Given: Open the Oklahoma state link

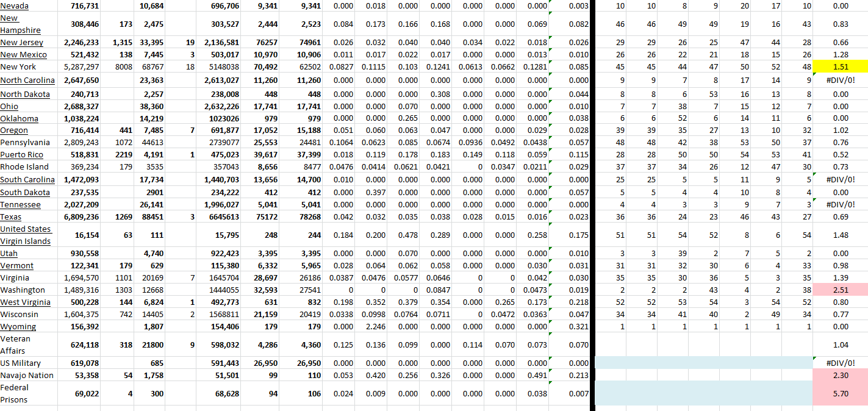Looking at the screenshot, I should (19, 119).
